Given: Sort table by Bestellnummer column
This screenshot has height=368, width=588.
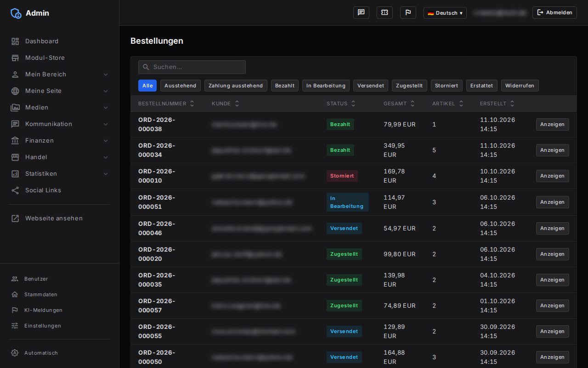Looking at the screenshot, I should click(166, 103).
